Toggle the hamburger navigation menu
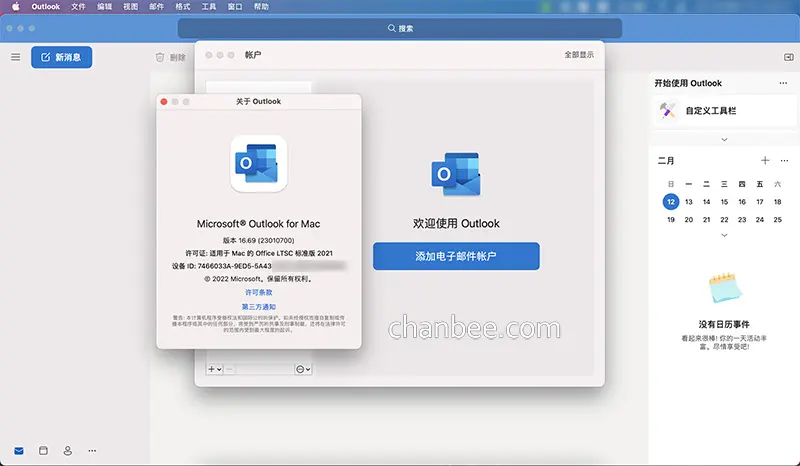Screen dimensions: 800x466 click(16, 57)
